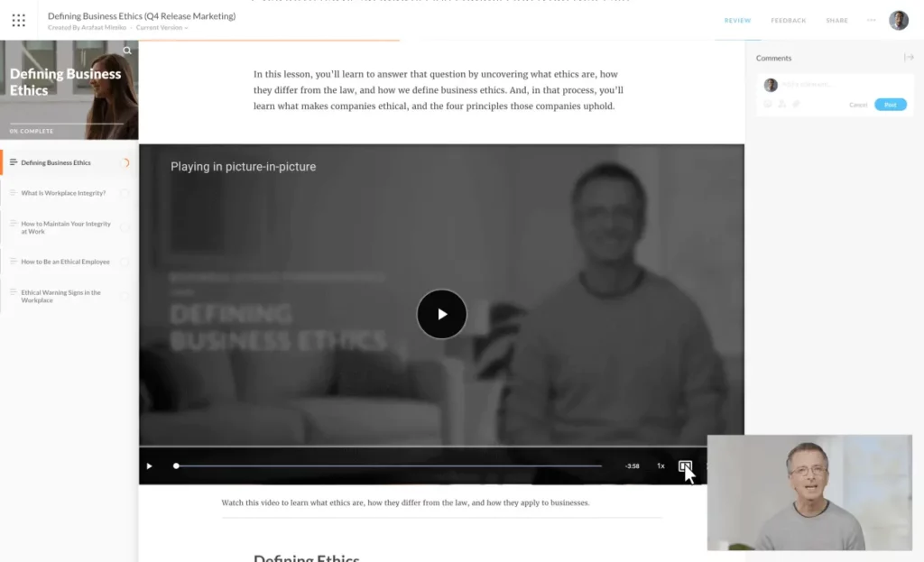Select the Review tab
This screenshot has height=562, width=924.
[737, 21]
